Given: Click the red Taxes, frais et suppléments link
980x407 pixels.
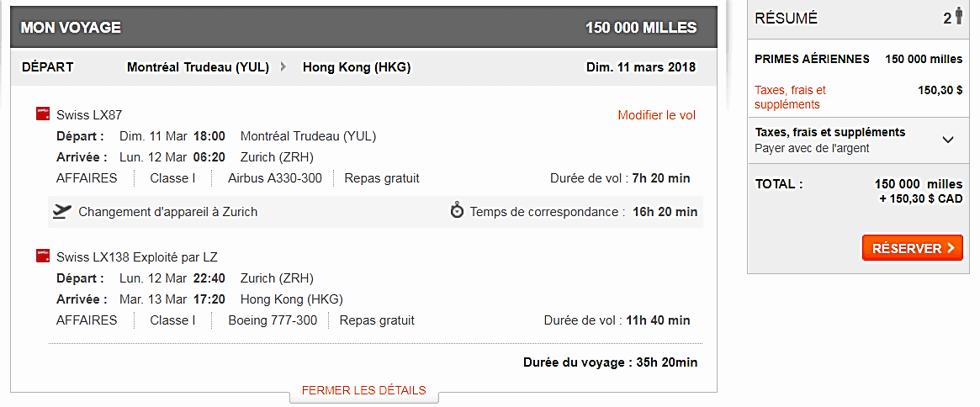Looking at the screenshot, I should [790, 97].
